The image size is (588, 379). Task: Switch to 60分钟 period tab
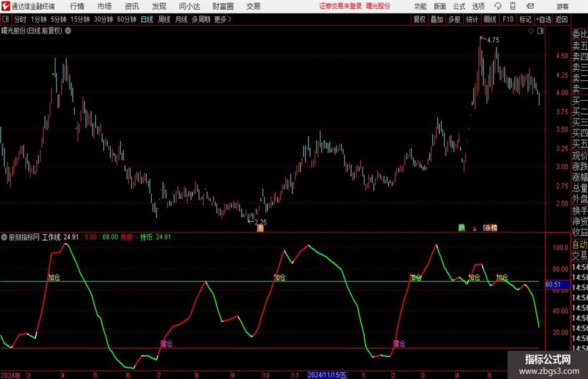[126, 19]
